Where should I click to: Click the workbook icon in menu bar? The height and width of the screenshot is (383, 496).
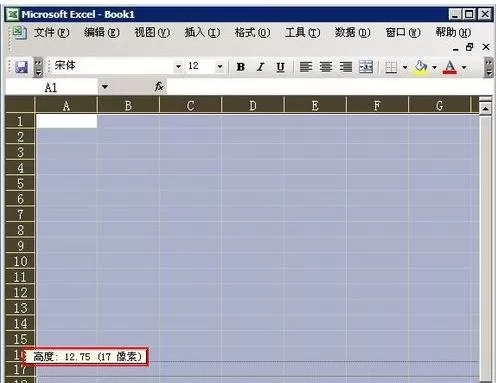click(x=20, y=32)
